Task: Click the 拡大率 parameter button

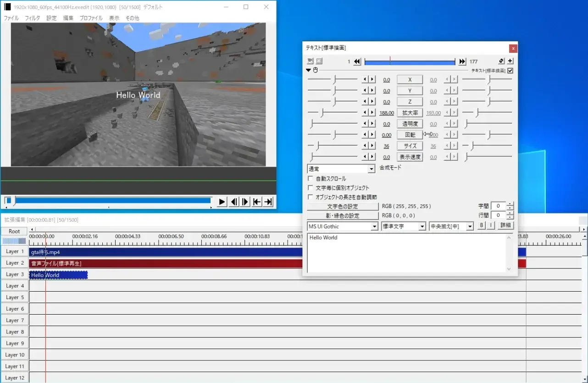Action: (410, 113)
